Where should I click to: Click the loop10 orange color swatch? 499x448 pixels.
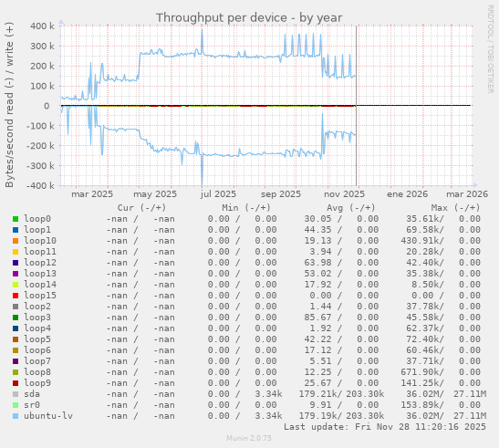point(16,241)
